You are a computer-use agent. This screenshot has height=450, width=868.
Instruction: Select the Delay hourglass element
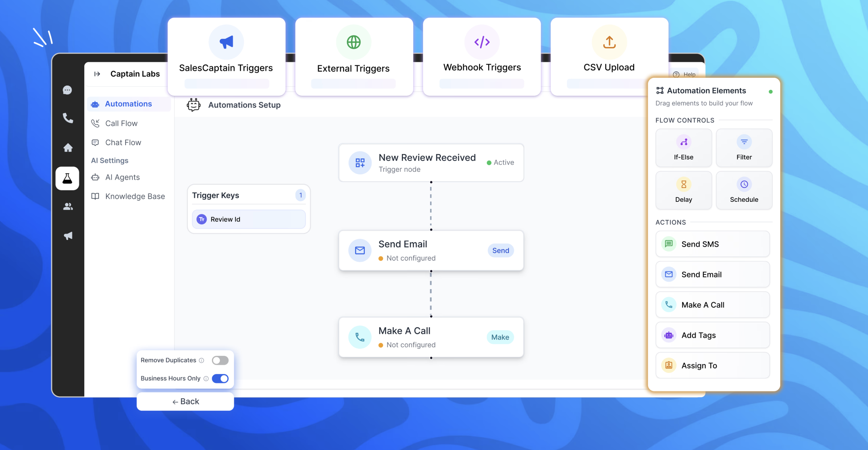pos(683,190)
